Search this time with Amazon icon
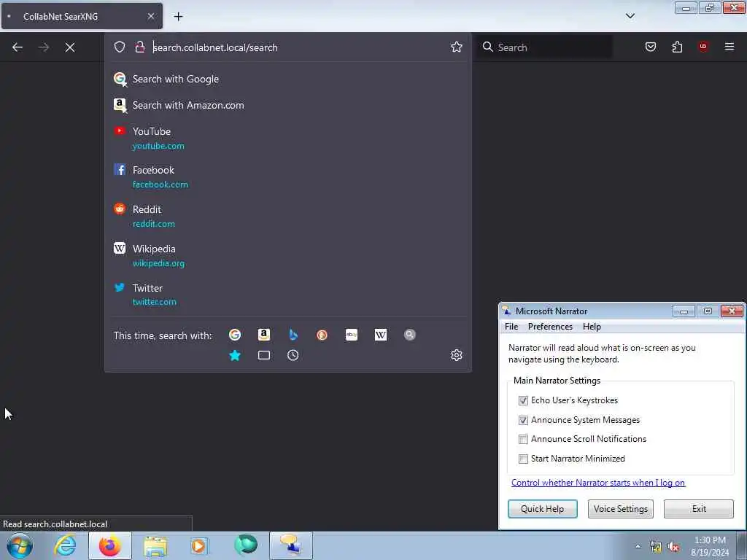This screenshot has height=560, width=747. point(264,335)
